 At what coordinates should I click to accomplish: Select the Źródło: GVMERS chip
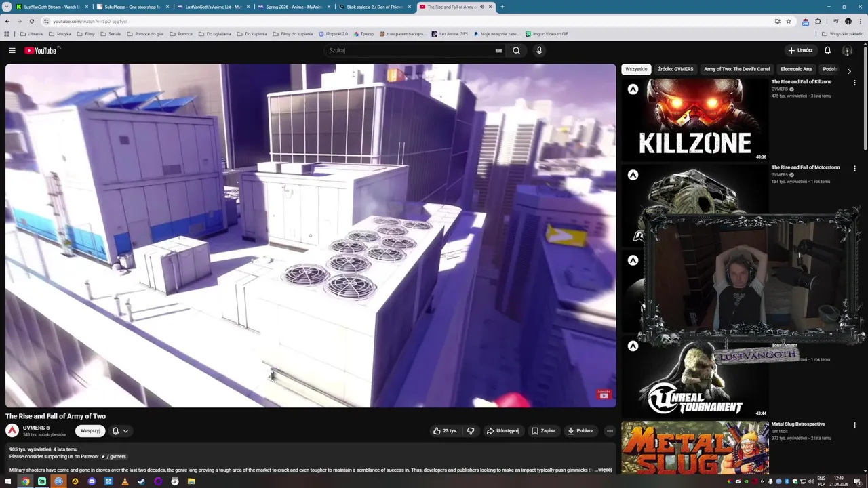(675, 69)
